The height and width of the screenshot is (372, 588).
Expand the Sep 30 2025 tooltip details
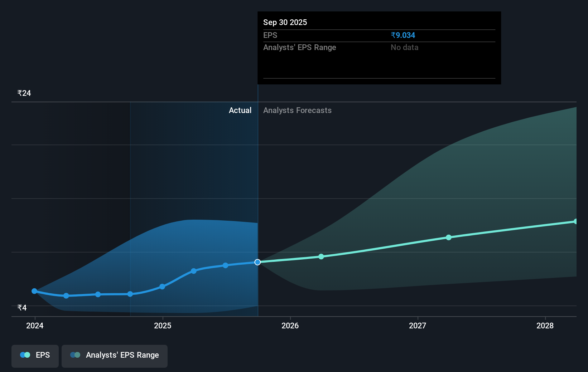285,22
